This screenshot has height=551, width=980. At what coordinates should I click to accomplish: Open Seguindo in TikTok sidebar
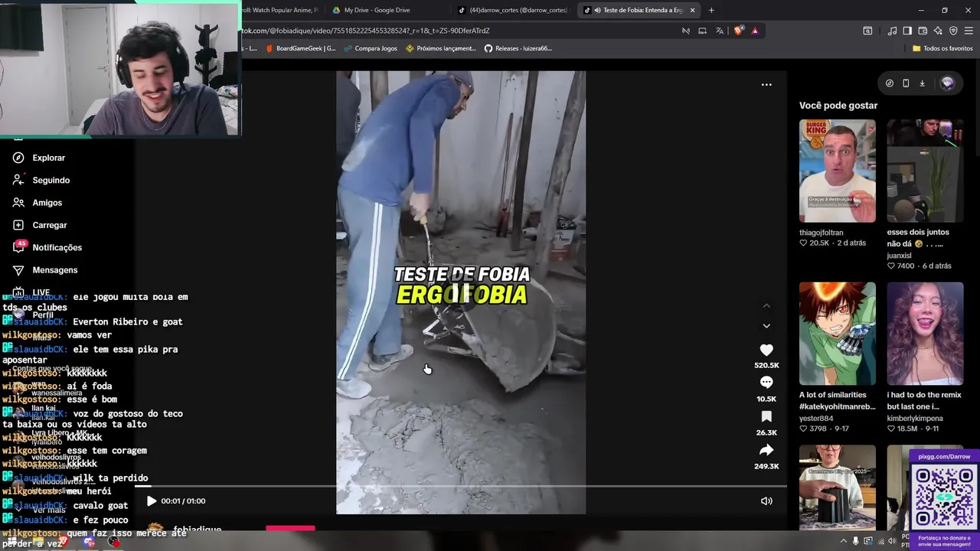(51, 180)
